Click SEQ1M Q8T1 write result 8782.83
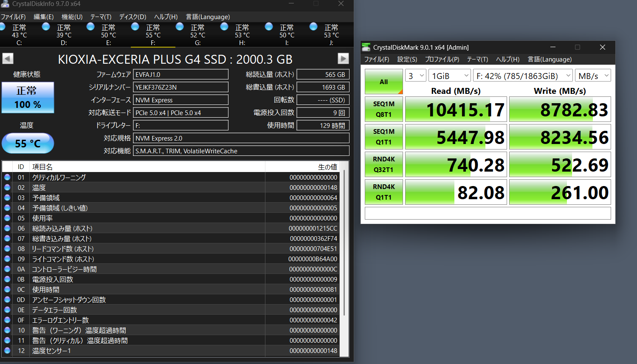 560,109
